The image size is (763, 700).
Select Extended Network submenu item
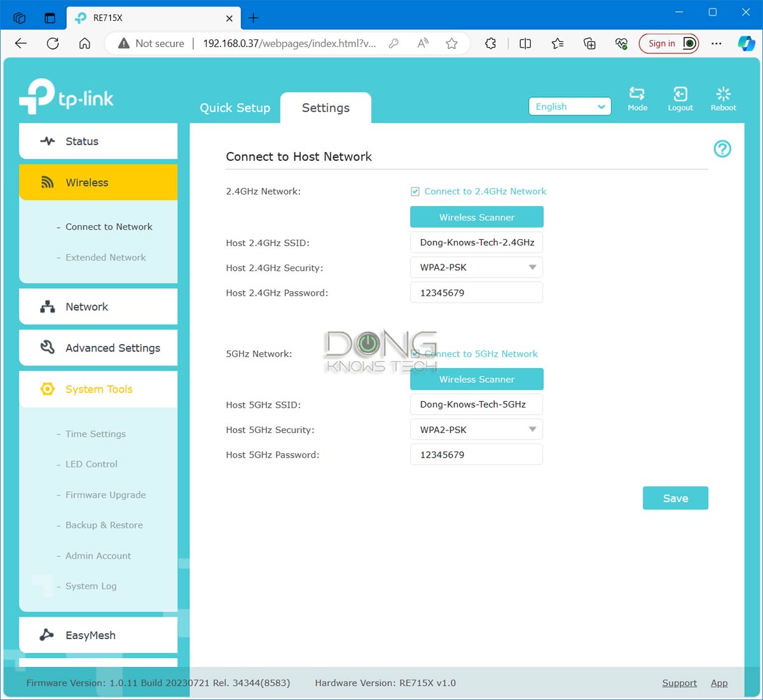[106, 257]
